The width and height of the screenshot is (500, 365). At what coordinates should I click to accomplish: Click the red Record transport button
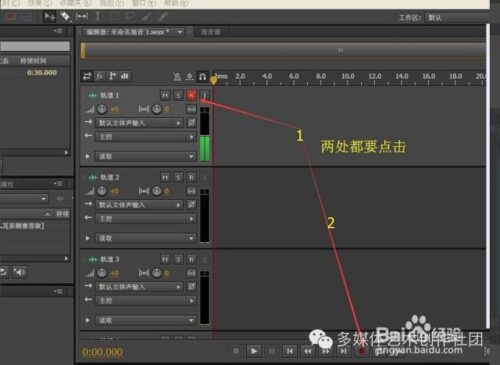362,351
